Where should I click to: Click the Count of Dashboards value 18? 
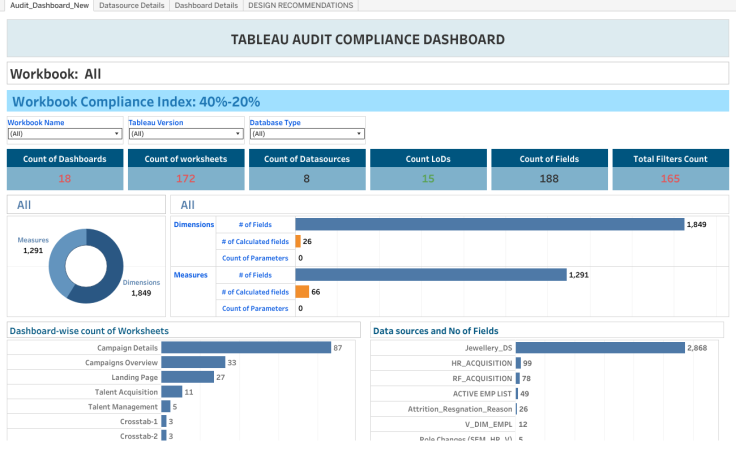(x=64, y=179)
